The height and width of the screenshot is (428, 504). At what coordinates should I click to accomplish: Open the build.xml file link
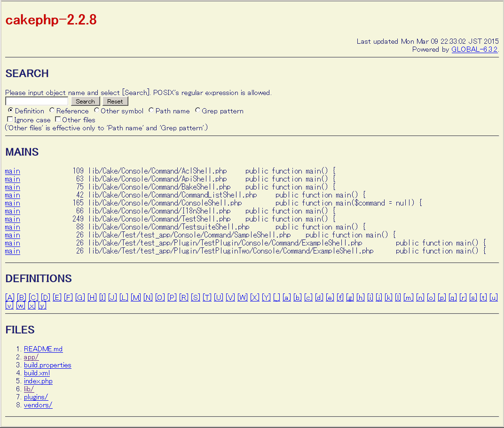tap(37, 373)
